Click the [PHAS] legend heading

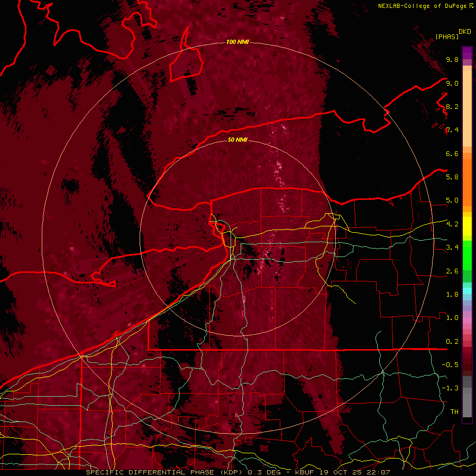[447, 36]
